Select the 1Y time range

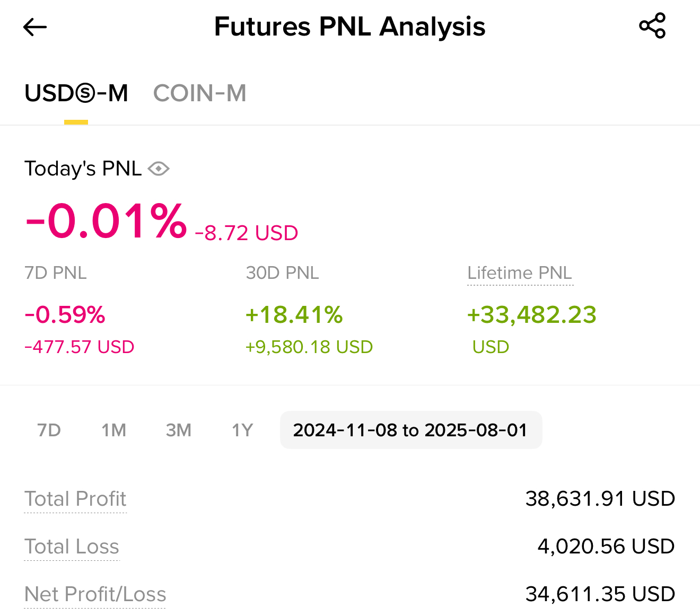[242, 430]
